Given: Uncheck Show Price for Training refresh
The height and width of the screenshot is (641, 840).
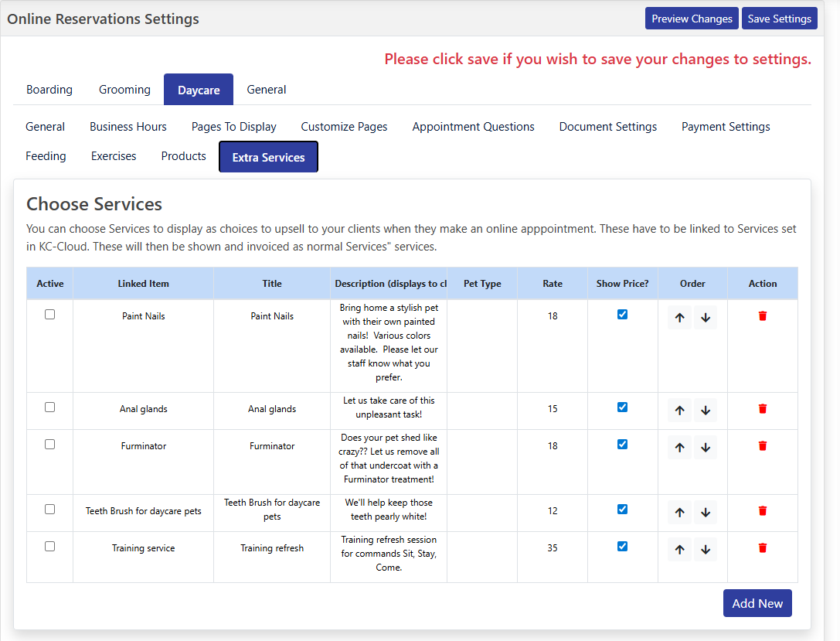Looking at the screenshot, I should point(622,546).
